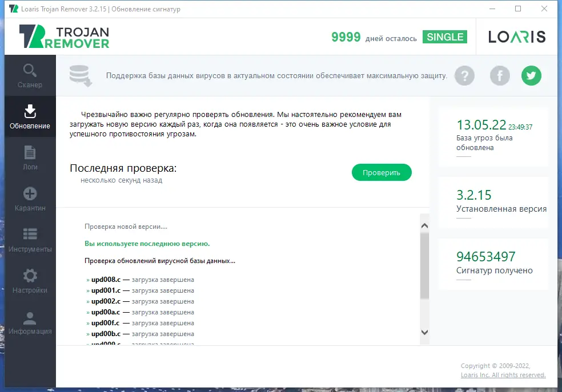Screen dimensions: 562x392
Task: Visit the Facebook page icon
Action: 499,75
